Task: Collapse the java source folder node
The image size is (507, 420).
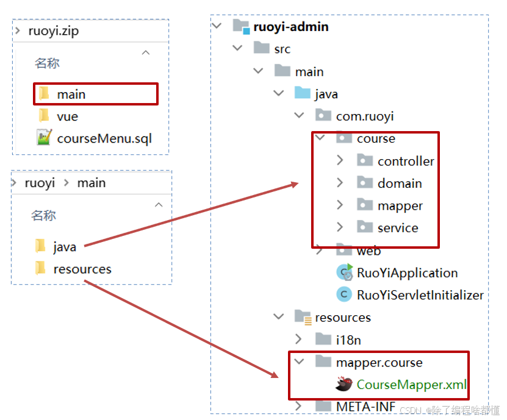Action: (x=278, y=93)
